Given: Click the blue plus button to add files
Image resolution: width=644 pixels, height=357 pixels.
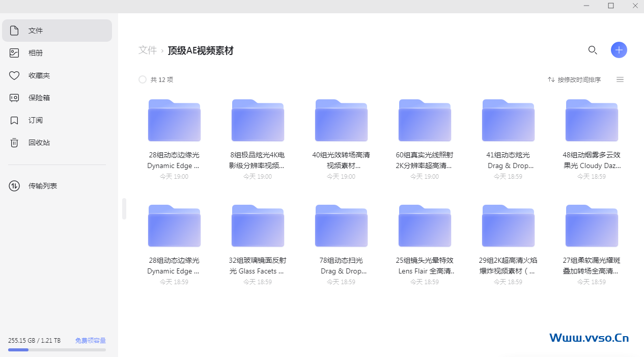Looking at the screenshot, I should 619,50.
